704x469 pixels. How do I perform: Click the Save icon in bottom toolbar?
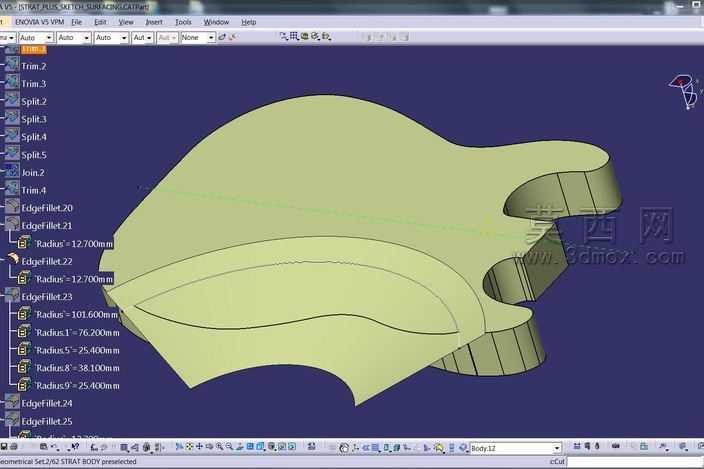4,447
